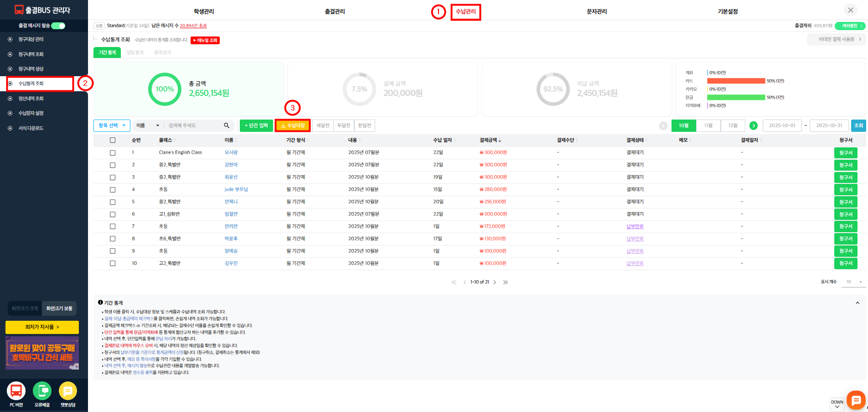Image resolution: width=868 pixels, height=412 pixels.
Task: Click the 카드 50% red bar
Action: coord(736,81)
